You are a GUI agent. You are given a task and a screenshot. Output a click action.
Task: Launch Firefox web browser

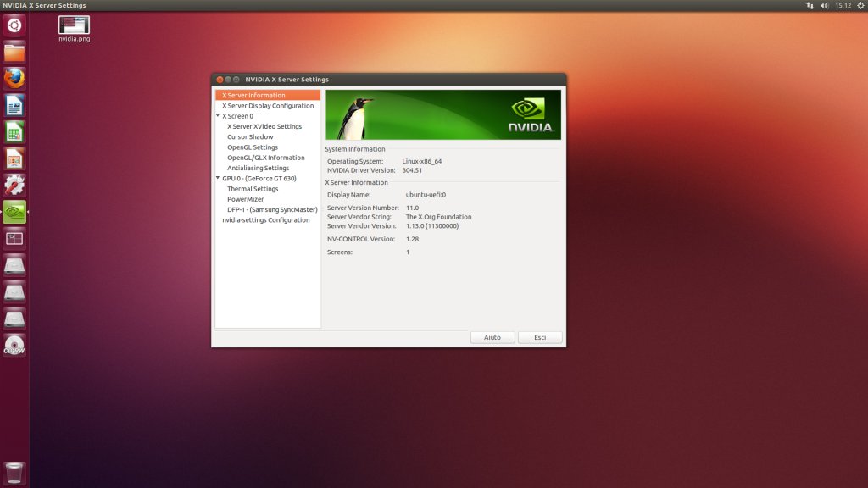pos(14,79)
